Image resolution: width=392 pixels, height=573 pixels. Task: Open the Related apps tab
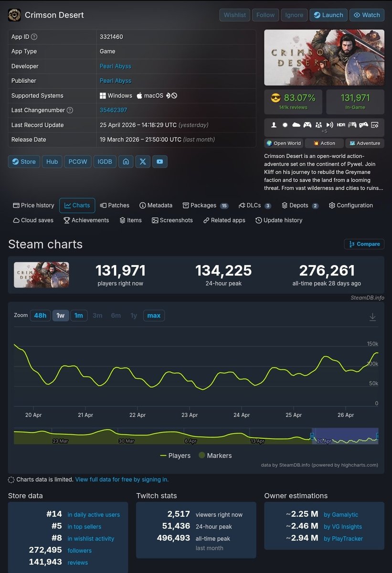pos(224,220)
